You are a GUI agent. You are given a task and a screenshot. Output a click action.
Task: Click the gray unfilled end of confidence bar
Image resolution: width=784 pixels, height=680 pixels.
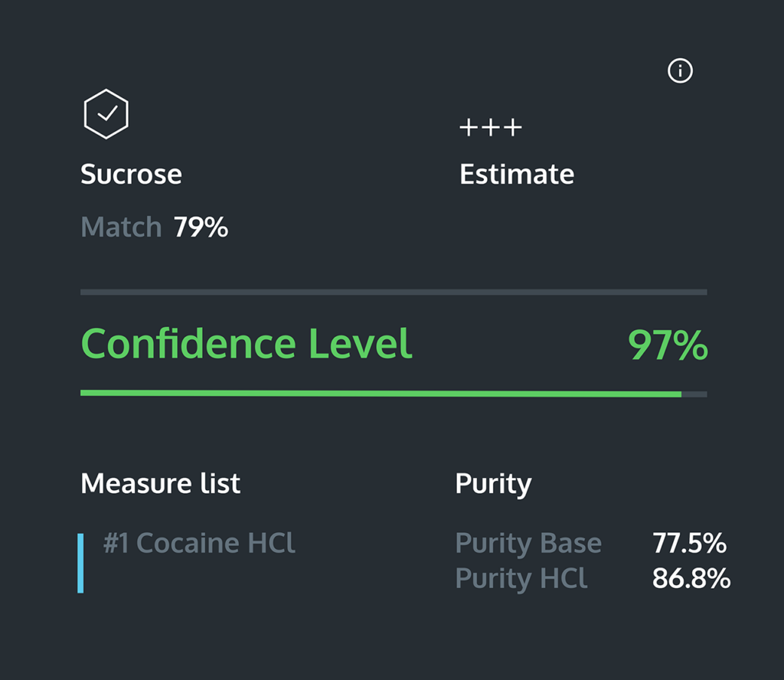(x=694, y=394)
